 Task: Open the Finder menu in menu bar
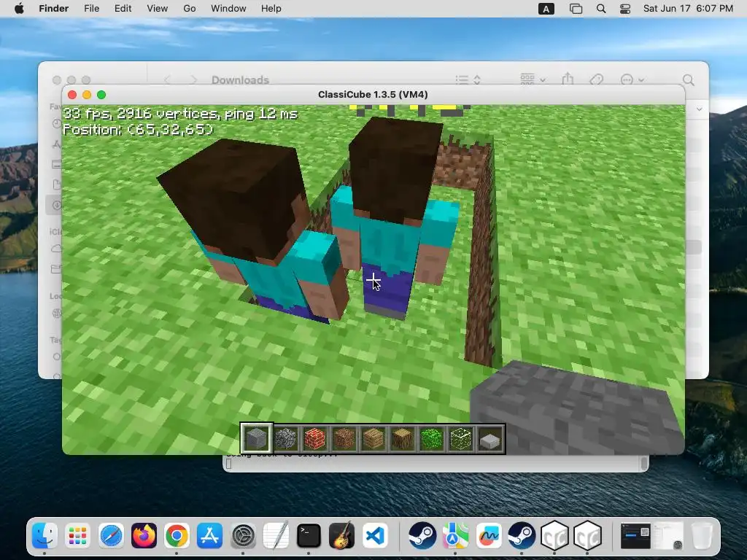point(53,9)
